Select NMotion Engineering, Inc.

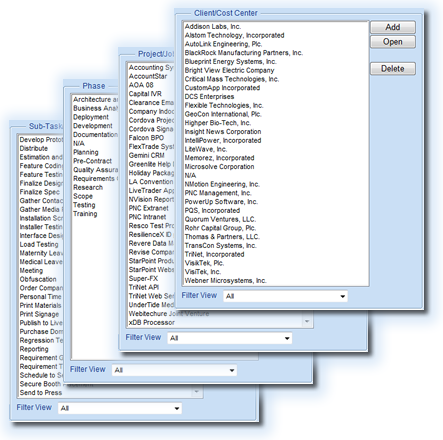tap(222, 184)
